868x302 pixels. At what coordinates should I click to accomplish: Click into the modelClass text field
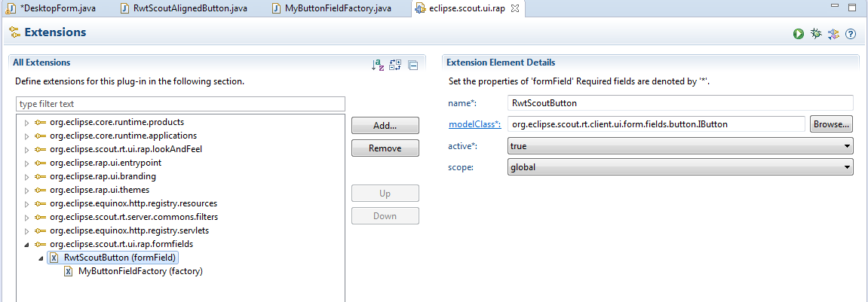[656, 124]
